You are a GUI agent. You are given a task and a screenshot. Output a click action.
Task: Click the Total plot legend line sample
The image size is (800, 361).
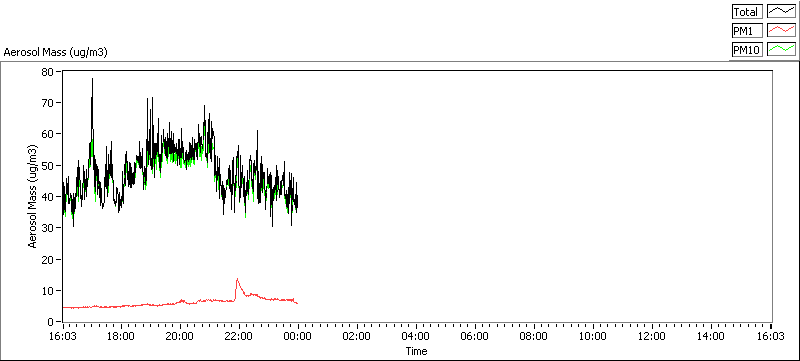point(781,11)
